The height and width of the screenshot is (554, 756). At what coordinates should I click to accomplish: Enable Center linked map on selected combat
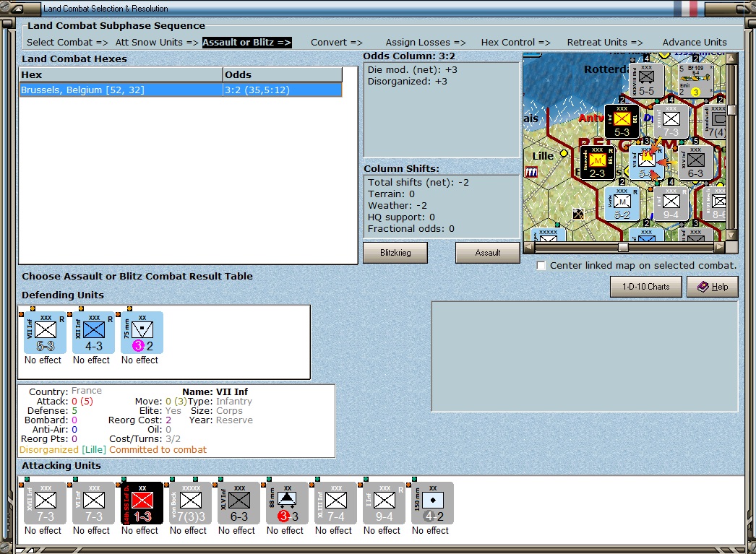(541, 265)
